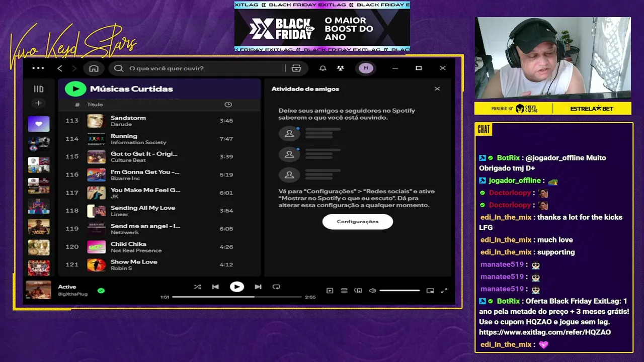Open the second playlist thumbnail in the sidebar
Screen dimensions: 644x362
pyautogui.click(x=39, y=144)
